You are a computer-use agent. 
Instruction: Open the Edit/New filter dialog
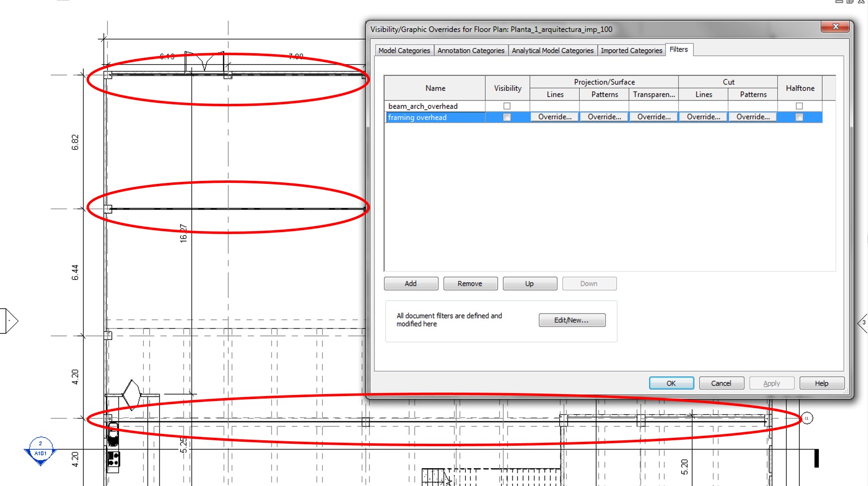click(x=571, y=320)
